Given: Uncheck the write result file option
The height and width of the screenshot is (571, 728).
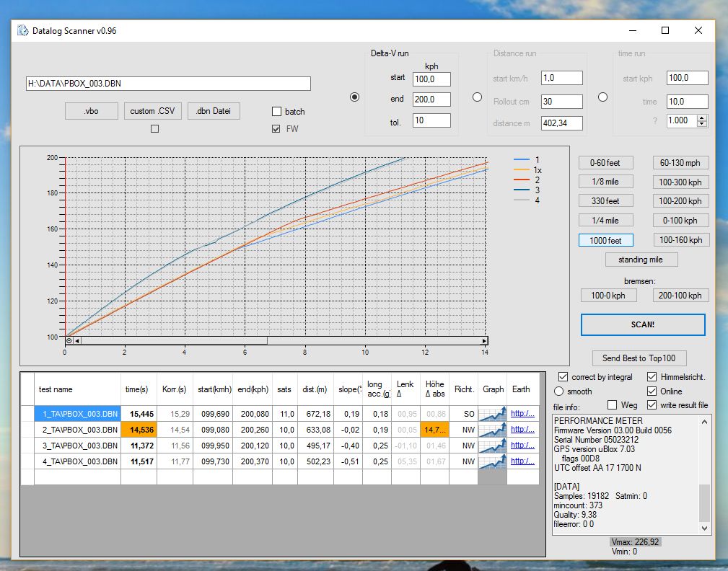Looking at the screenshot, I should pos(652,405).
